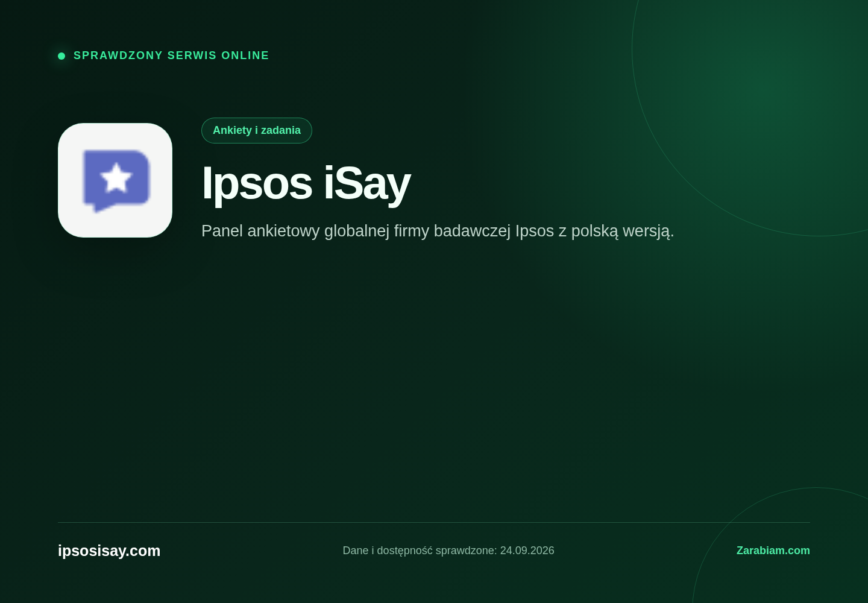Click the "Panel ankietowy globalnej firmy" description
The height and width of the screenshot is (603, 868).
click(x=438, y=231)
